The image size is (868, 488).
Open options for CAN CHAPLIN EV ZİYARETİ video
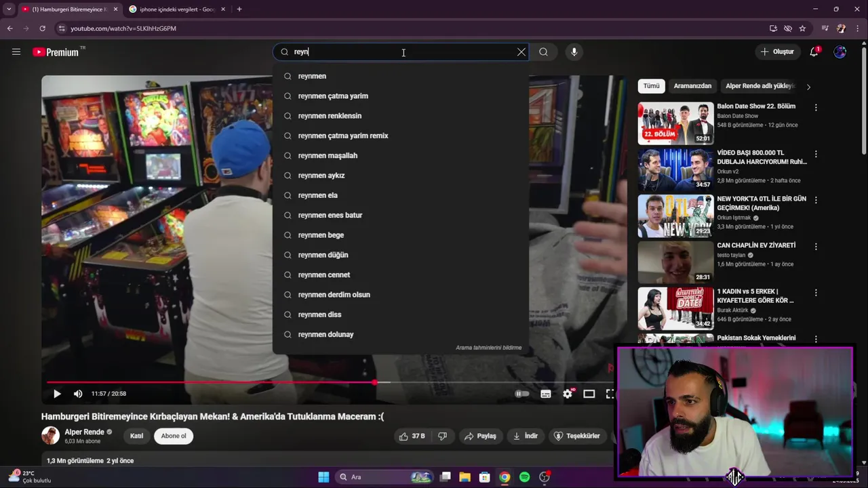pyautogui.click(x=816, y=247)
